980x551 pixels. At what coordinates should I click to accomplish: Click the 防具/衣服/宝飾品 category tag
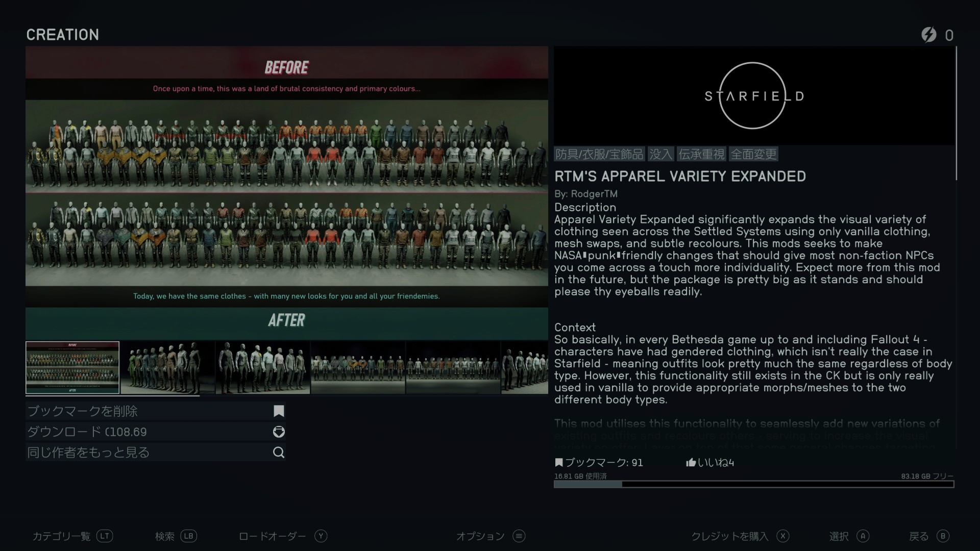(599, 154)
